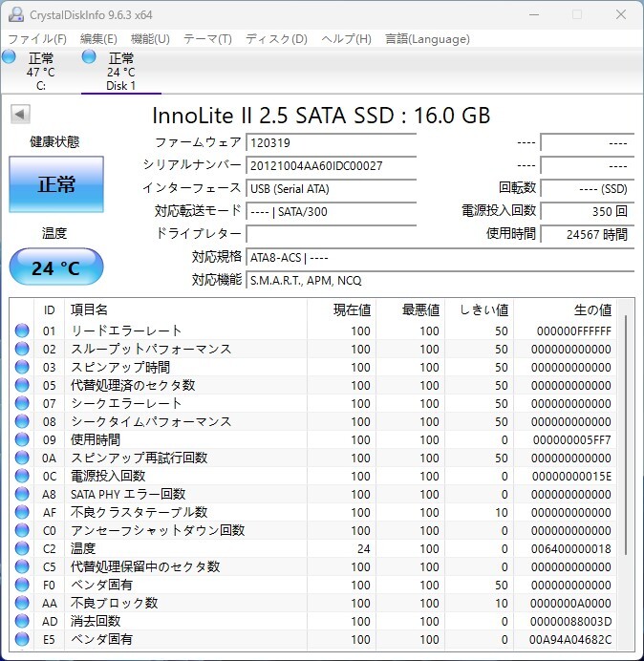Click the CrystalDiskInfo title bar app icon
Screen dimensions: 644x661
pyautogui.click(x=16, y=14)
